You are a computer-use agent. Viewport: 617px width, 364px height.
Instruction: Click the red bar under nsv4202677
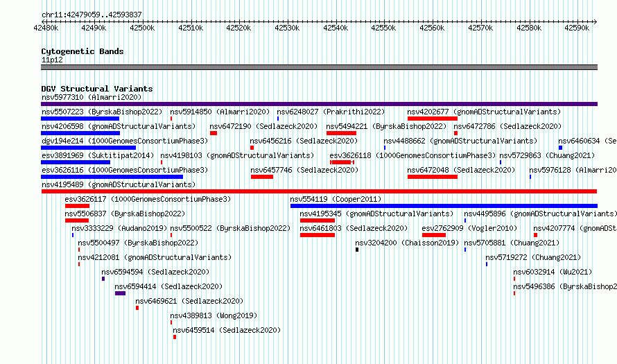click(x=433, y=119)
